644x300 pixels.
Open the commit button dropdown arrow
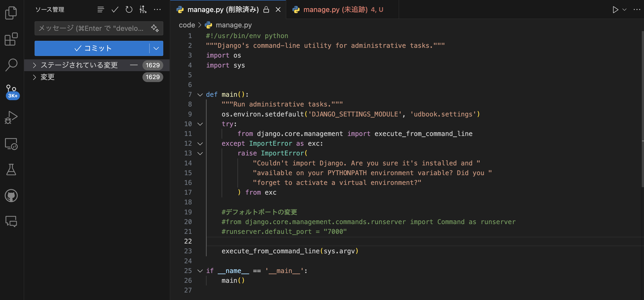click(x=156, y=48)
